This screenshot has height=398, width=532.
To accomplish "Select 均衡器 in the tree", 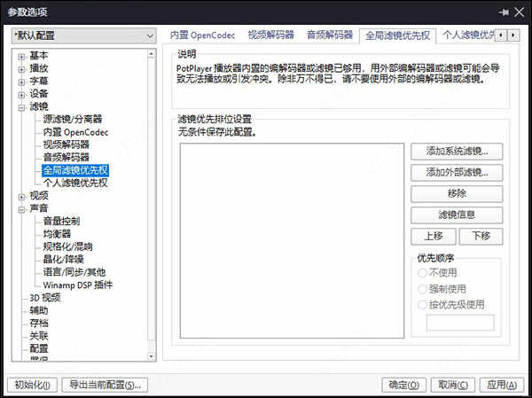I will click(57, 234).
